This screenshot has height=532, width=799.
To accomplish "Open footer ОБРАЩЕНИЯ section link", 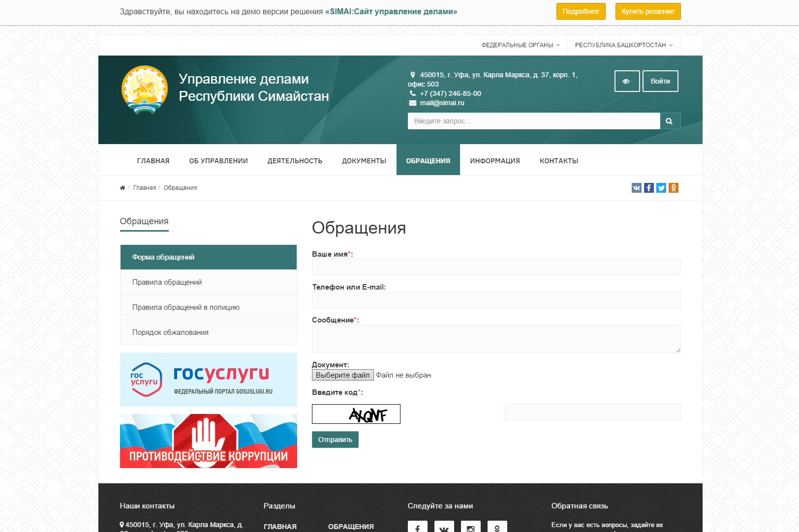I will pos(351,527).
